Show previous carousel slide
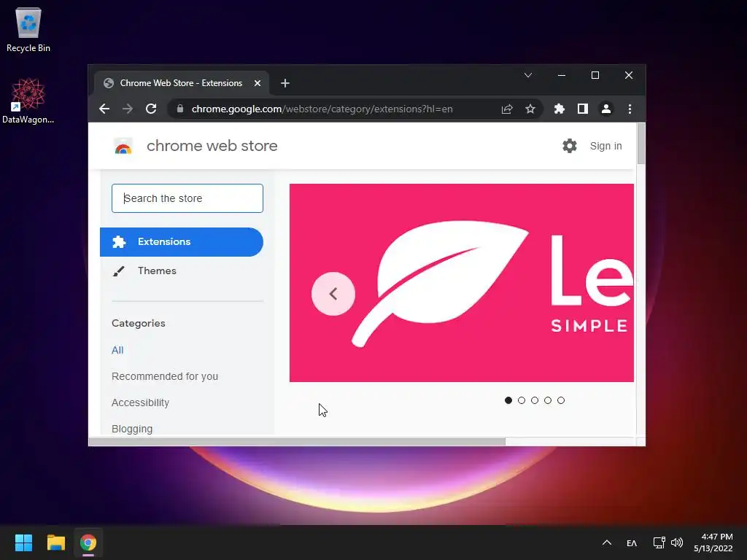This screenshot has height=560, width=747. (333, 294)
